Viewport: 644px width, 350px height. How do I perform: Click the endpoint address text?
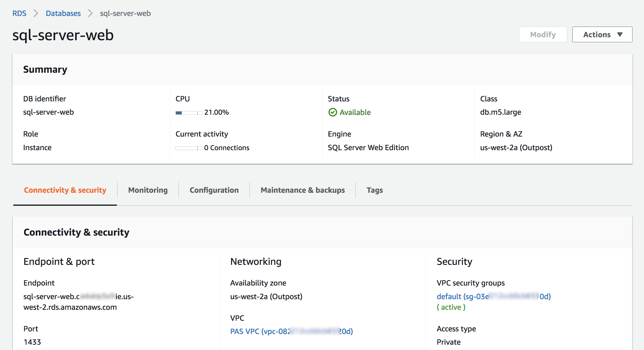(78, 302)
